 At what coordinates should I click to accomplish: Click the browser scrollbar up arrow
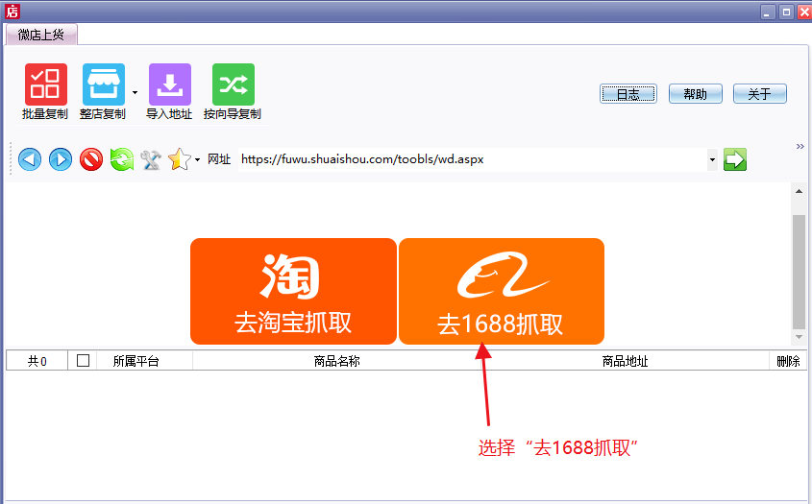(800, 191)
